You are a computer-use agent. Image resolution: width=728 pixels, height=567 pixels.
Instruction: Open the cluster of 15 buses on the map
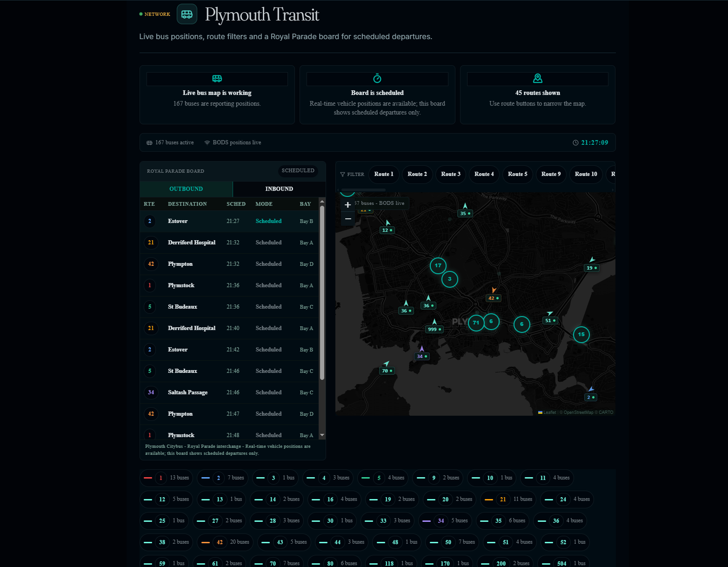[x=581, y=334]
